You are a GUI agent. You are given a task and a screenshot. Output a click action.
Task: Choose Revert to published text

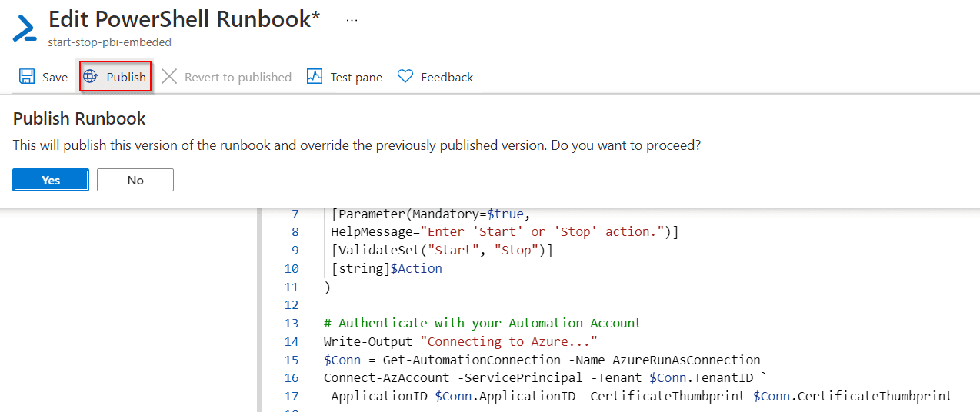point(238,78)
